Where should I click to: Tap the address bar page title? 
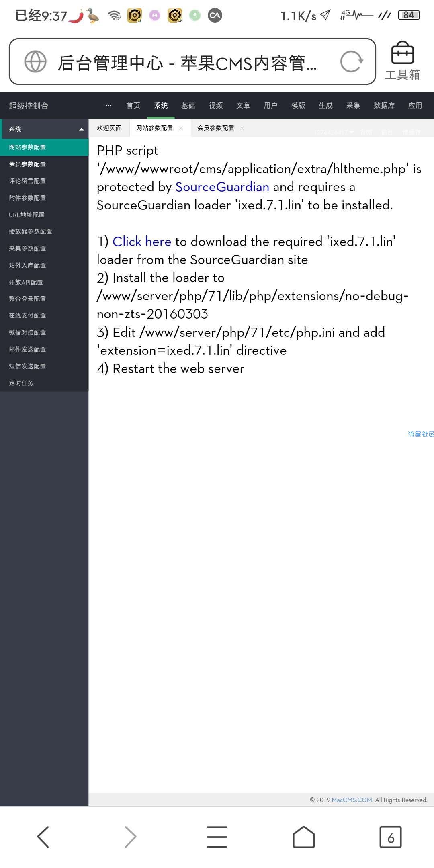(187, 63)
